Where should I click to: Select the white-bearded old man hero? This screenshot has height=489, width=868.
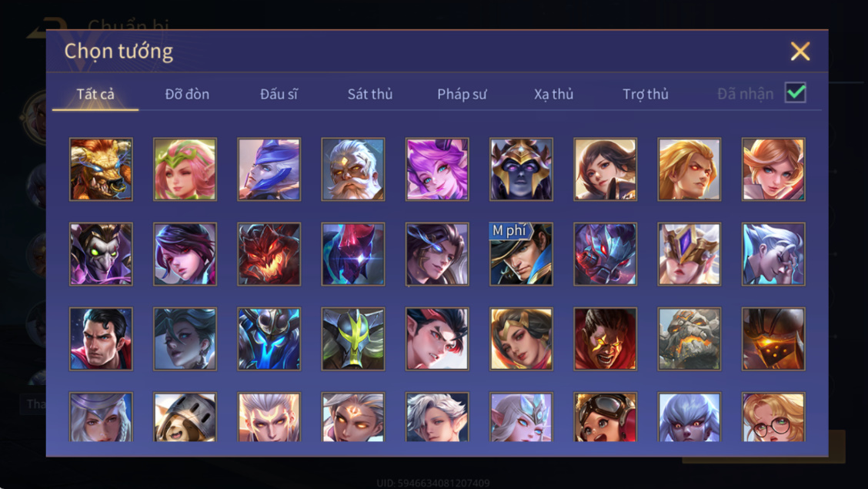coord(352,169)
